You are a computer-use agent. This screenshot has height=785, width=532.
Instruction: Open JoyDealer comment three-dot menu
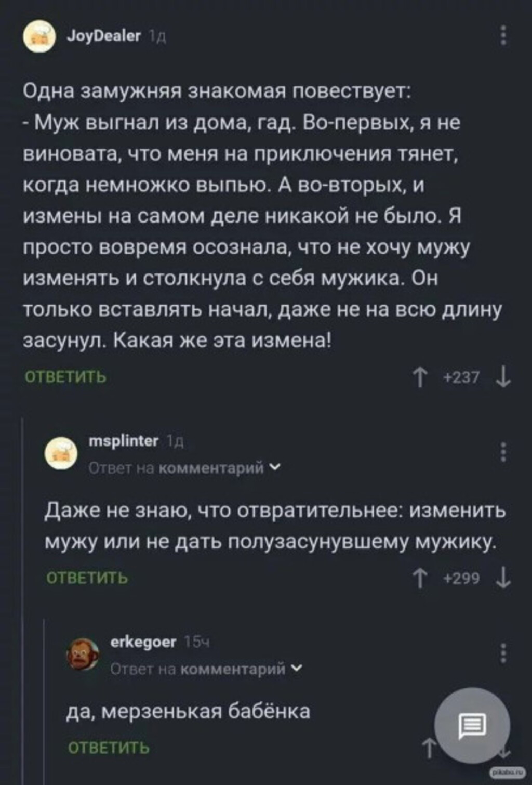[503, 36]
